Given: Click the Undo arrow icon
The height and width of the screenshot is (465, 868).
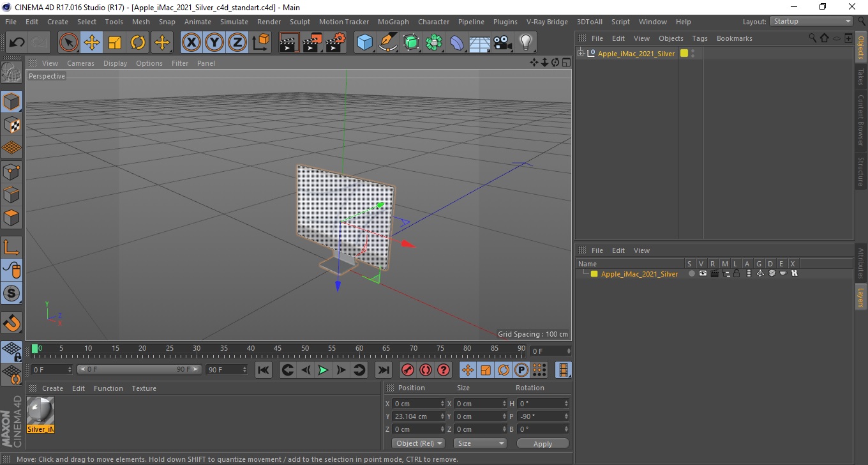Looking at the screenshot, I should [x=17, y=43].
